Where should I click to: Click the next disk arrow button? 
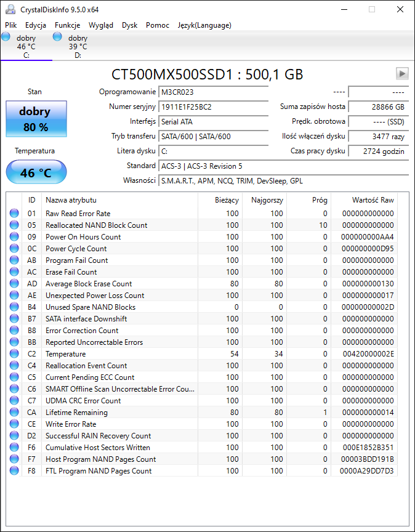(402, 74)
